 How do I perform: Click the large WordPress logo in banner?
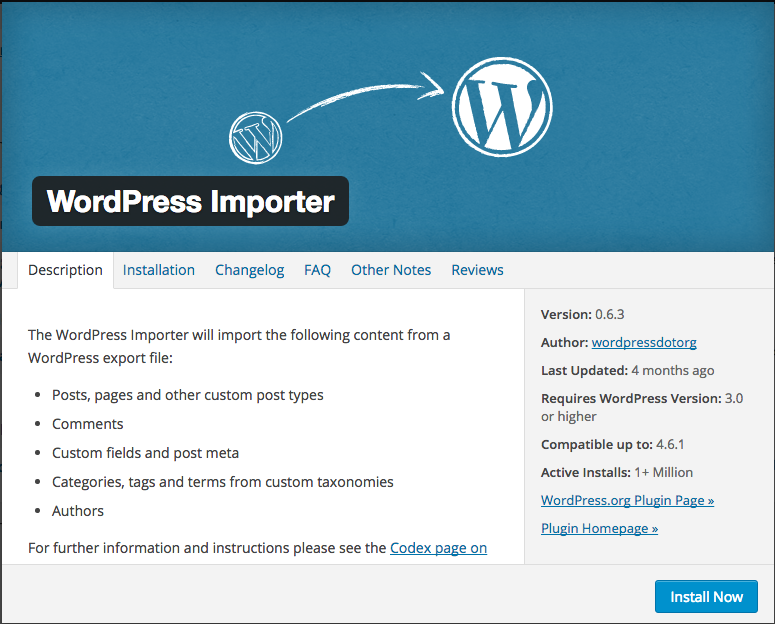[x=502, y=107]
